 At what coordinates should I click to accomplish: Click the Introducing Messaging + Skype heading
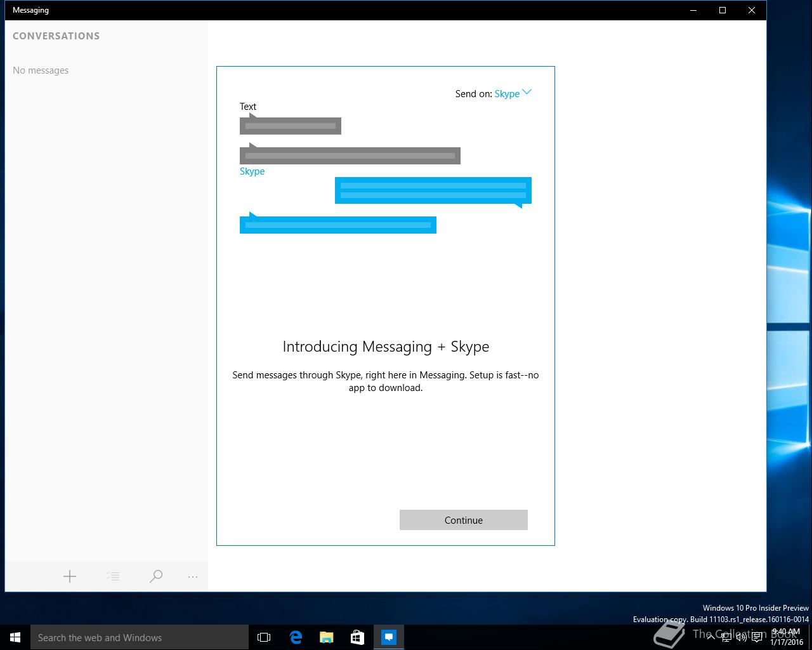click(386, 347)
